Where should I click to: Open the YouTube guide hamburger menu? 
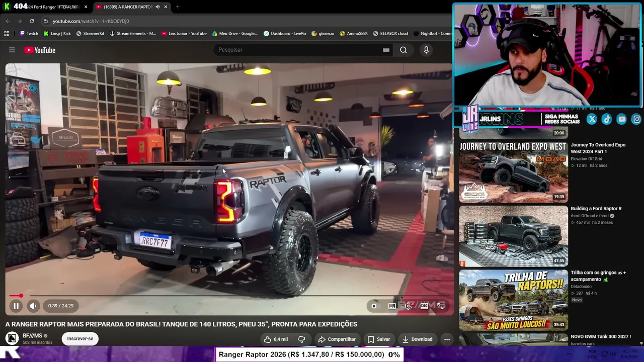point(12,50)
